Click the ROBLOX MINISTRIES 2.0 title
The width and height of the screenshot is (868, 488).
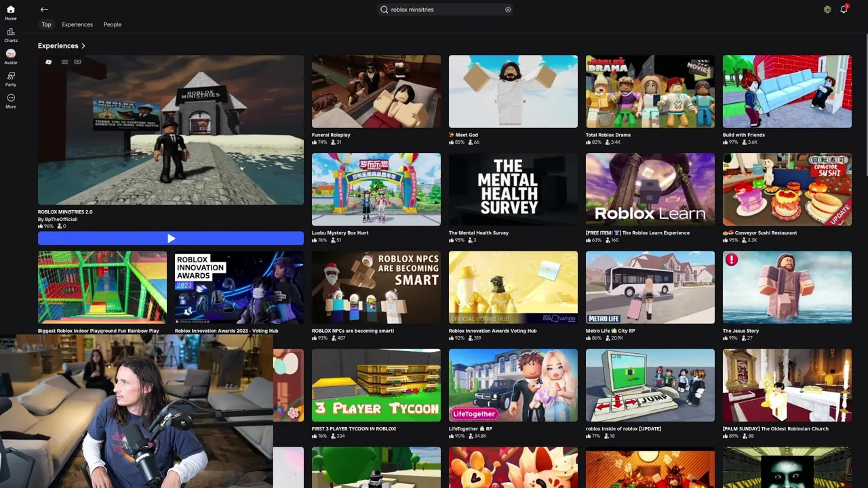click(65, 212)
